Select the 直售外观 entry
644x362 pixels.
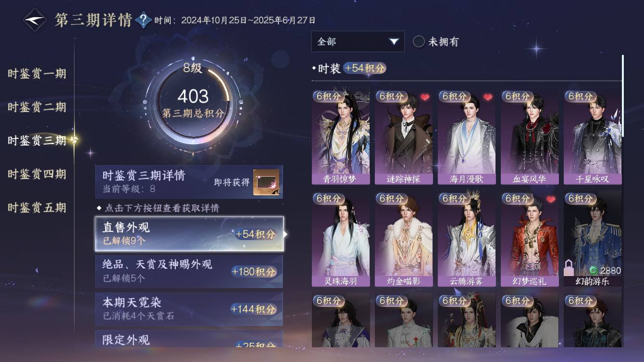[x=189, y=234]
